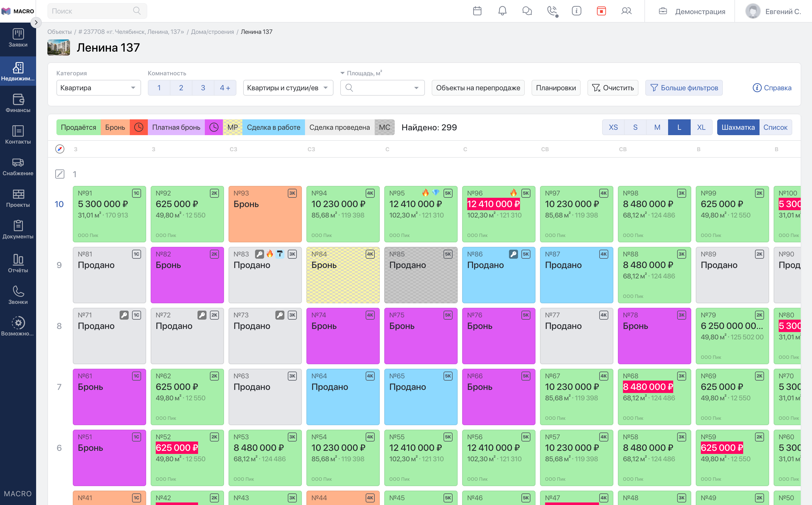Switch to the Список view tab
Image resolution: width=812 pixels, height=505 pixels.
[x=775, y=127]
